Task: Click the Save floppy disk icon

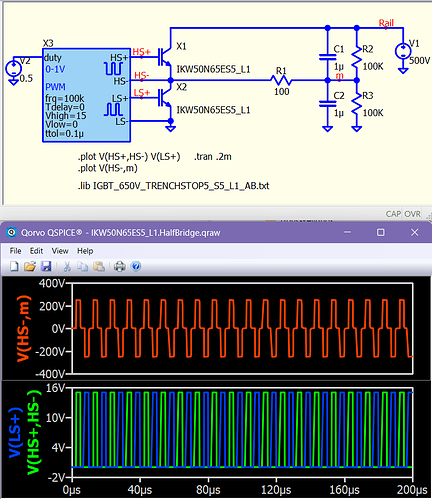Action: point(46,266)
